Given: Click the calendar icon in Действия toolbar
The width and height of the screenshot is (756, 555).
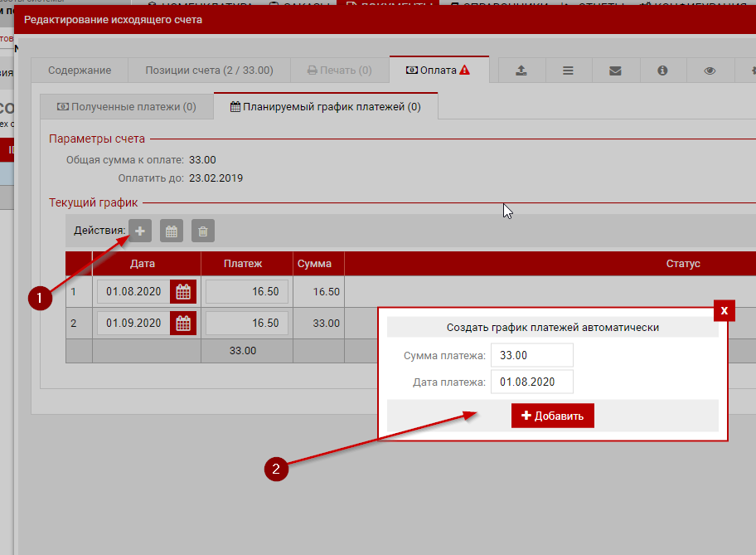Looking at the screenshot, I should (x=172, y=231).
